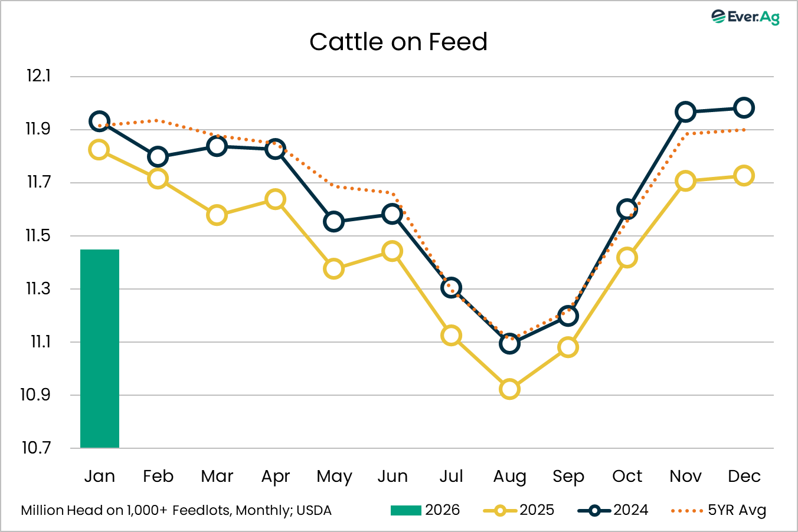Select the 2024 marker for May

click(x=333, y=222)
